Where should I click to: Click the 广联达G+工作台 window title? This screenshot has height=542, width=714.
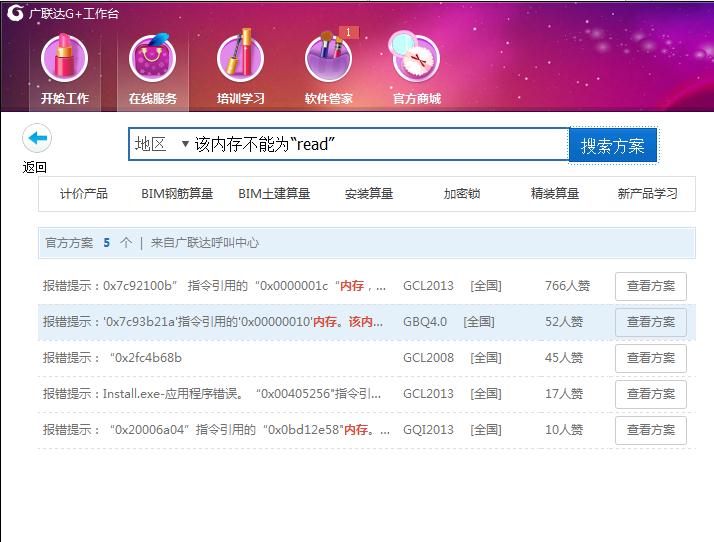point(73,13)
